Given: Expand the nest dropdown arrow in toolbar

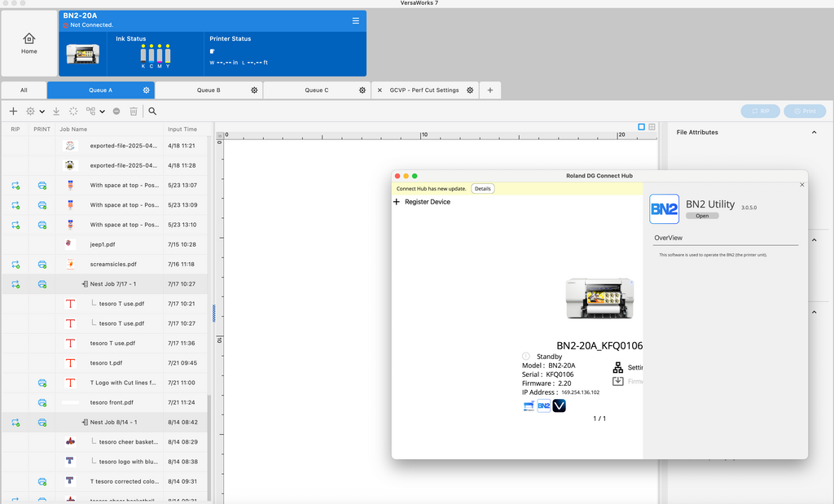Looking at the screenshot, I should tap(102, 112).
